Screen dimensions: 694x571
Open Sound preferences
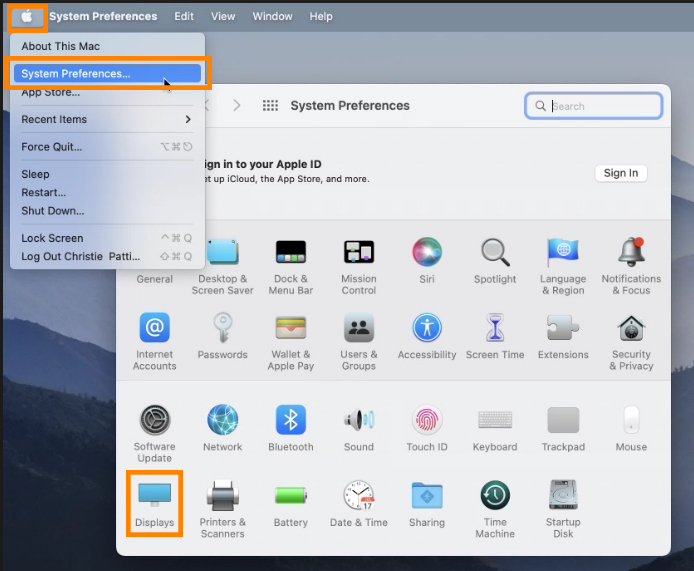coord(359,428)
